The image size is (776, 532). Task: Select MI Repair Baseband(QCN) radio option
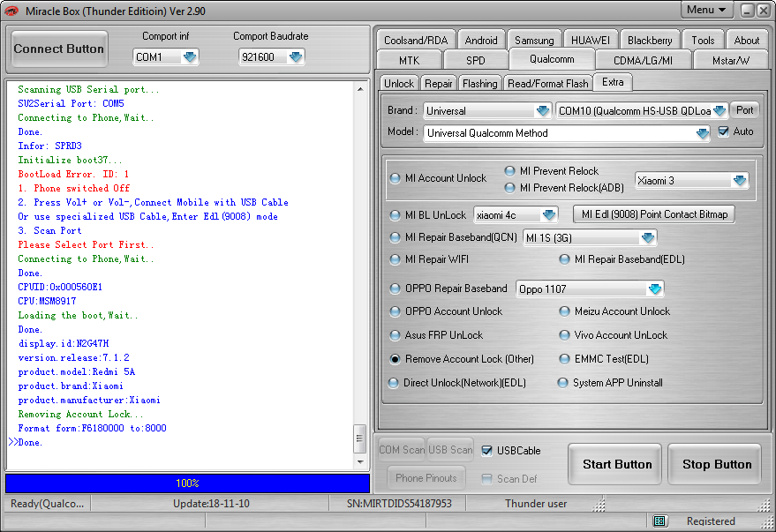[x=395, y=238]
